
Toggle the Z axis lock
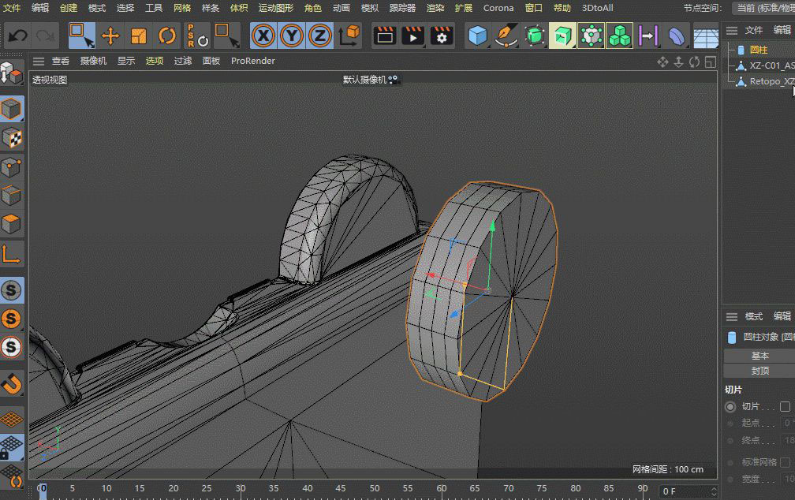coord(320,36)
